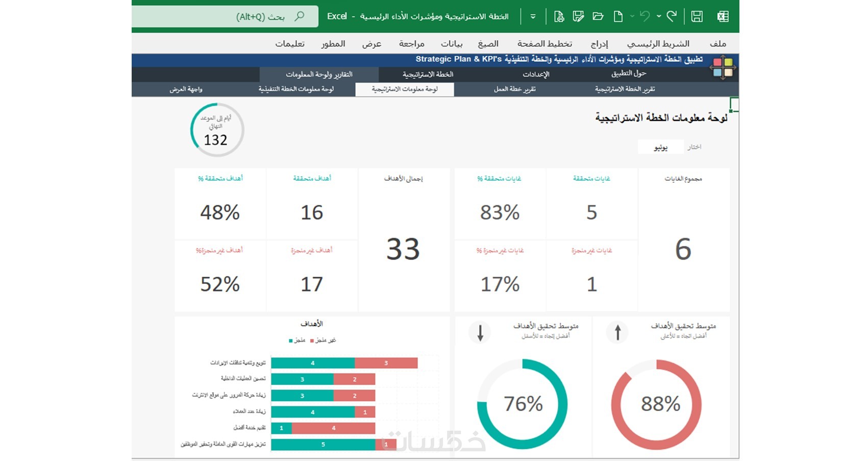Click the teal bar labeled 5 in chart

pos(323,445)
